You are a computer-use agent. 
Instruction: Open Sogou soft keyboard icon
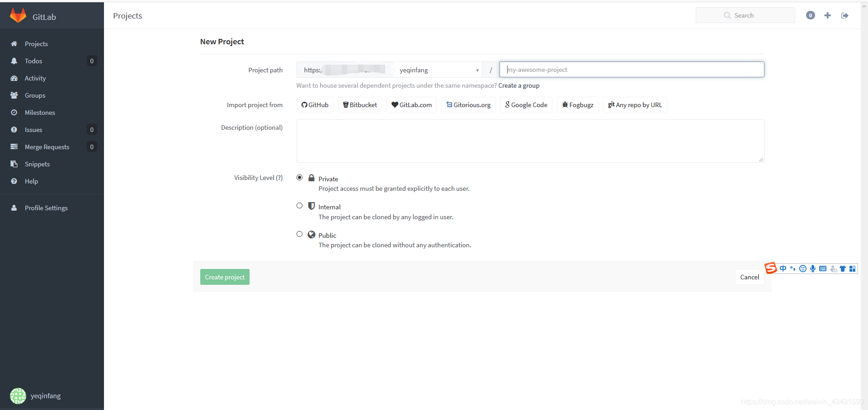(823, 269)
